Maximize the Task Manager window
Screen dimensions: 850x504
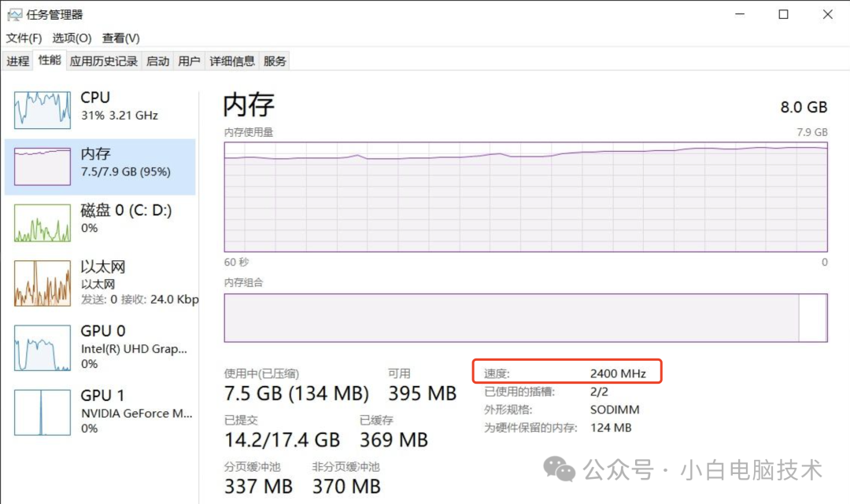[783, 14]
